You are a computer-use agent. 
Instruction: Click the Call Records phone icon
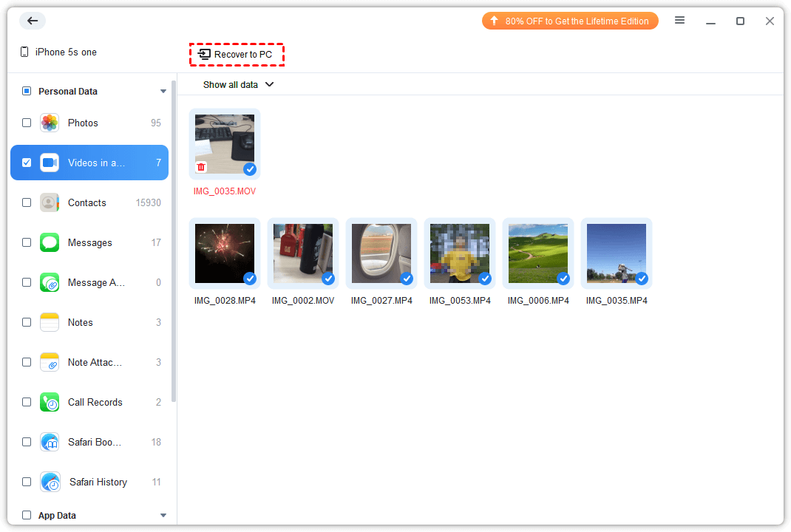pyautogui.click(x=50, y=403)
